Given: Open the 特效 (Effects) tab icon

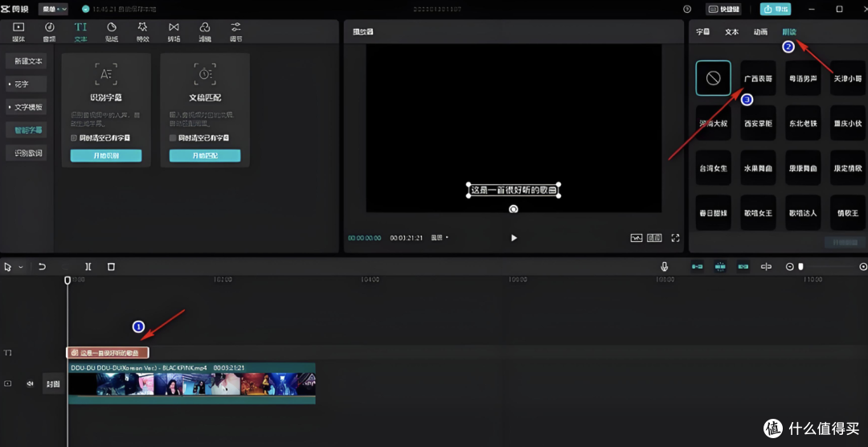Looking at the screenshot, I should coord(143,32).
